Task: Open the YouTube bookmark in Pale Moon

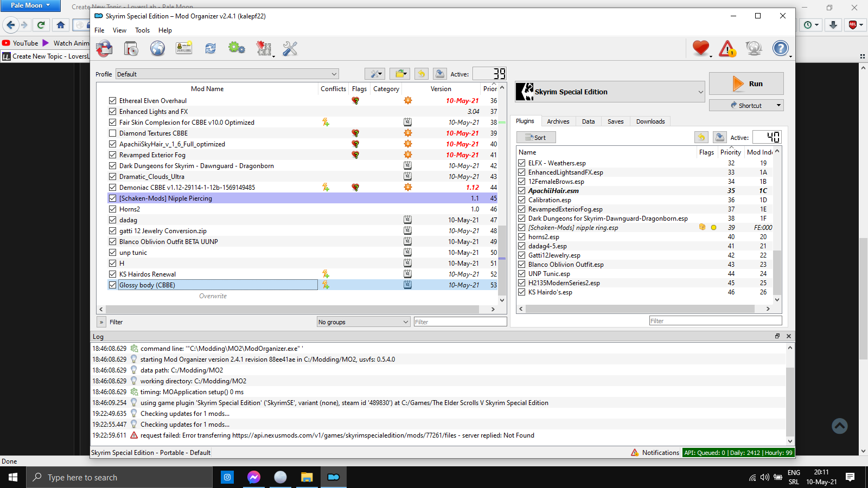Action: pos(20,43)
